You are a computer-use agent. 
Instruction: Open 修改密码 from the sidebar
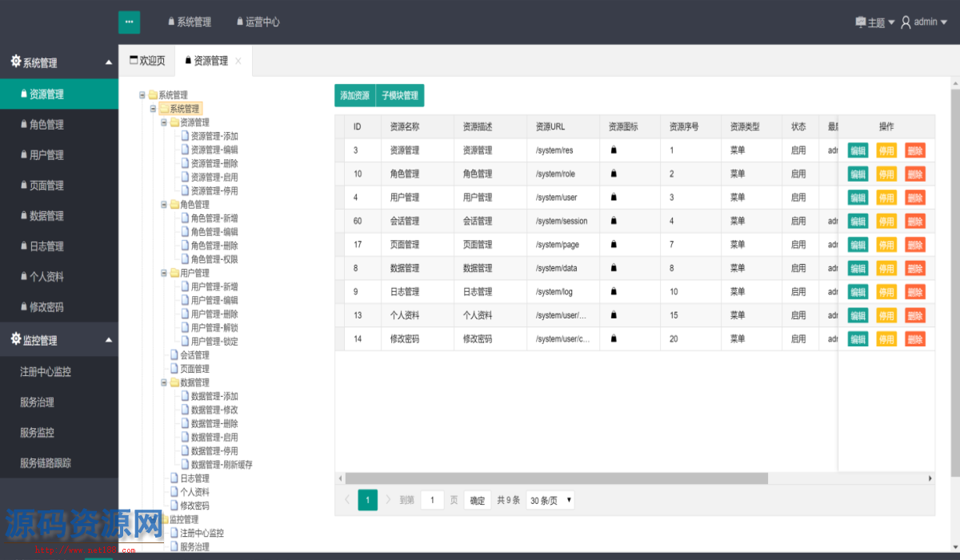[x=59, y=306]
